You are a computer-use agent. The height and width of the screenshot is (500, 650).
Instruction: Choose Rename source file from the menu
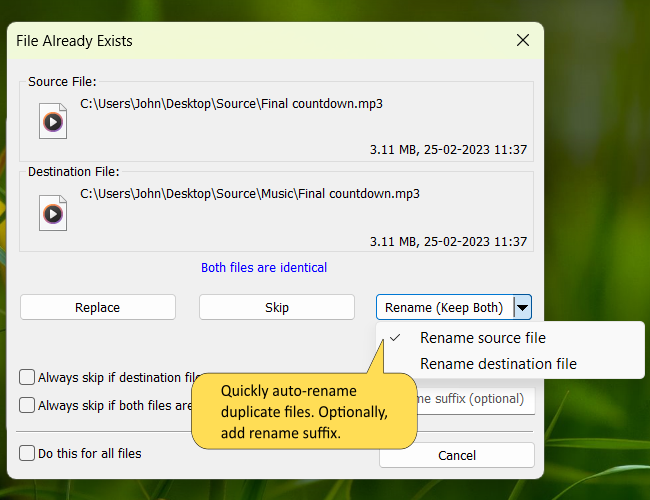[x=483, y=338]
